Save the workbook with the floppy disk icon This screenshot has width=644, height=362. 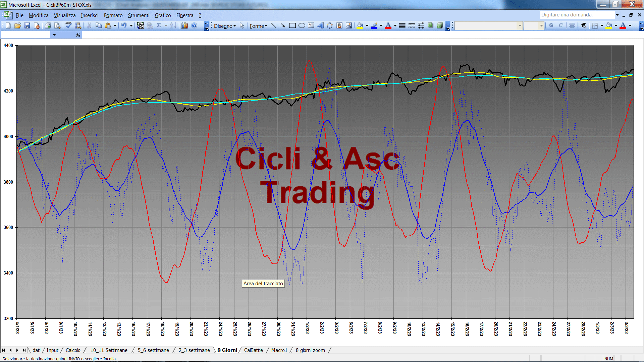click(27, 25)
